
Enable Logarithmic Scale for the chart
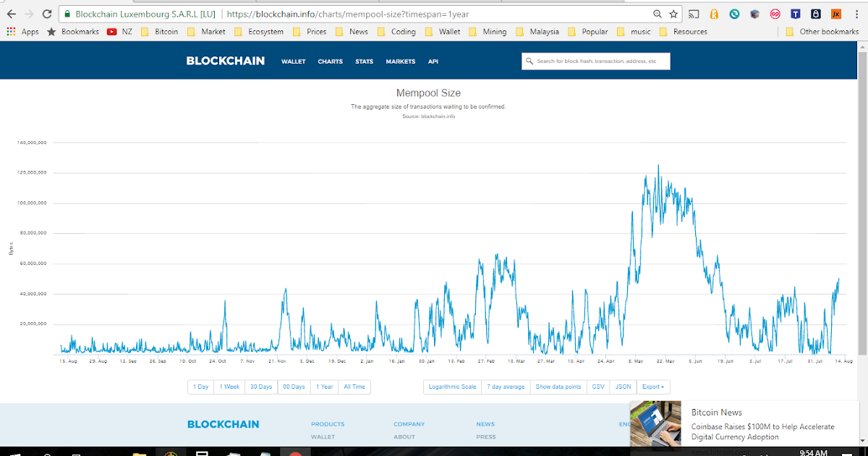pyautogui.click(x=451, y=387)
